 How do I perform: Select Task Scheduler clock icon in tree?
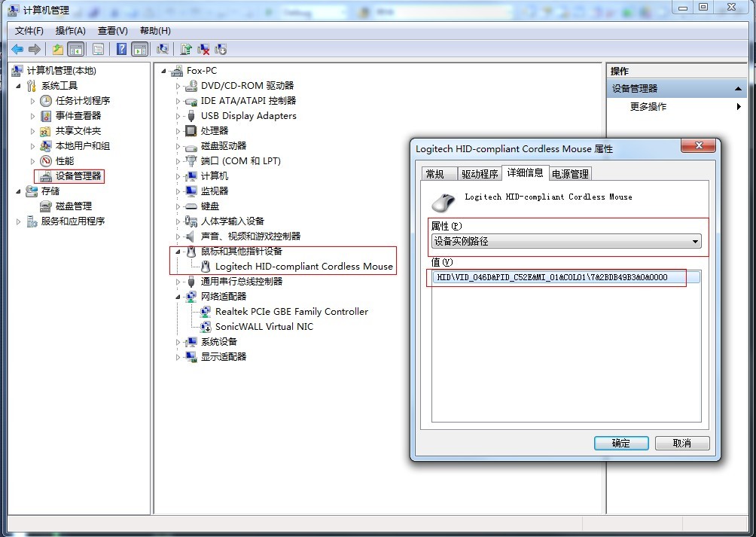46,101
